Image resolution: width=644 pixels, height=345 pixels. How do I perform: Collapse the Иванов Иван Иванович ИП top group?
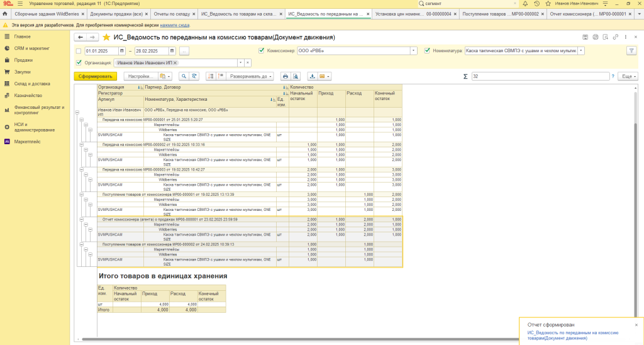(77, 112)
